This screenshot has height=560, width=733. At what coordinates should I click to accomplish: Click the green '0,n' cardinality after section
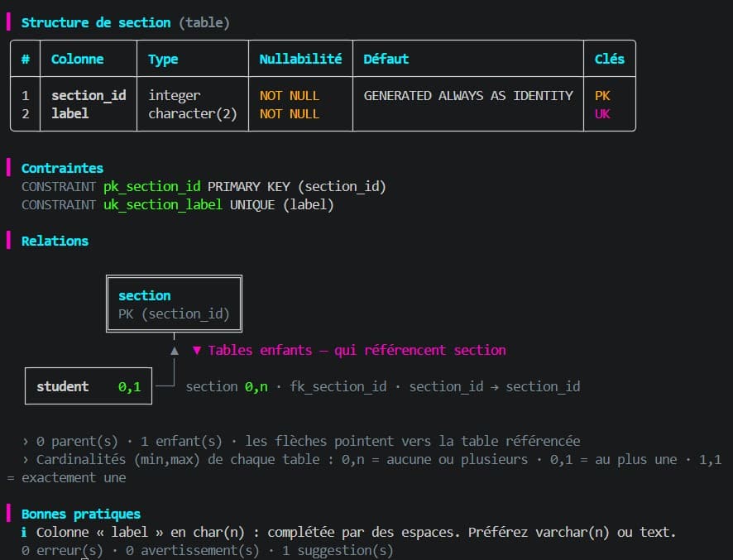click(256, 387)
